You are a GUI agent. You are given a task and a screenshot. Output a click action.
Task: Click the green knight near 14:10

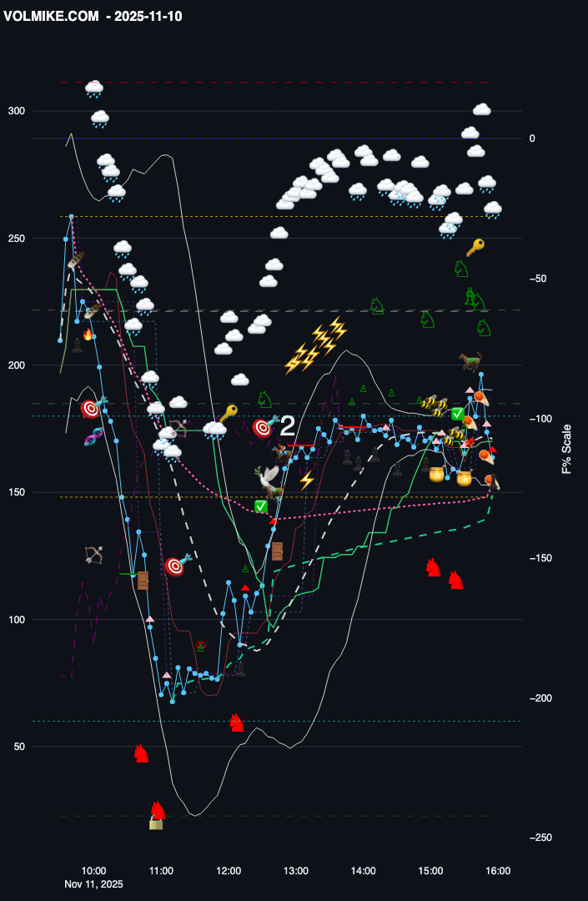click(x=377, y=305)
